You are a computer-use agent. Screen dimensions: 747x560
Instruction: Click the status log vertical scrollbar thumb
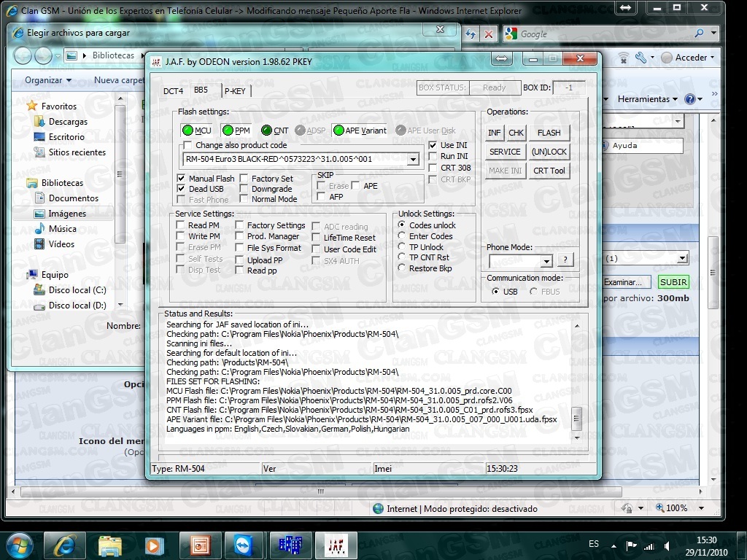coord(576,419)
